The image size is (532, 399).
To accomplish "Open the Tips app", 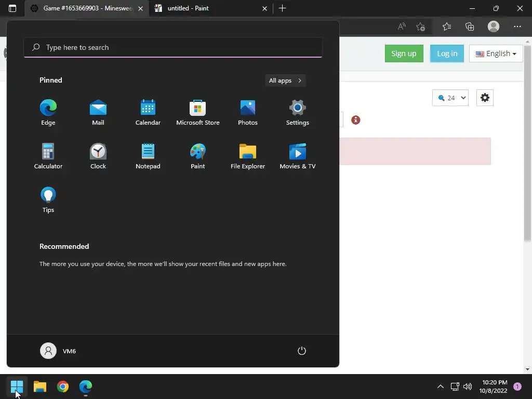I will (x=48, y=200).
